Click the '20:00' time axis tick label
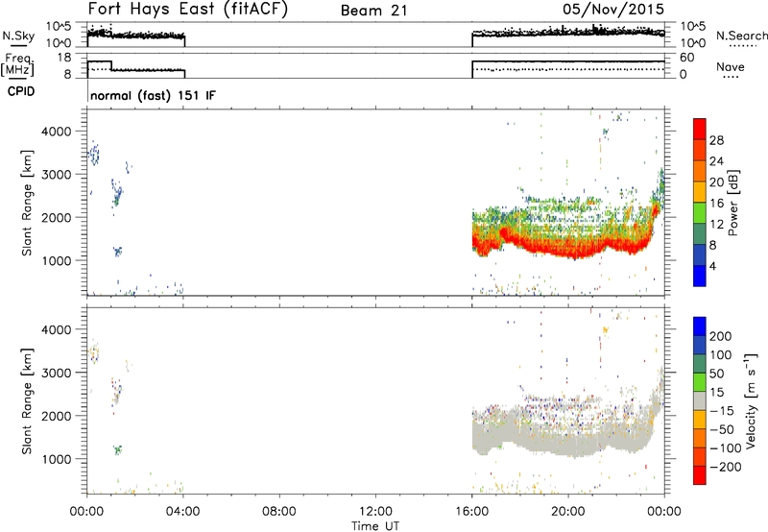 [x=567, y=512]
